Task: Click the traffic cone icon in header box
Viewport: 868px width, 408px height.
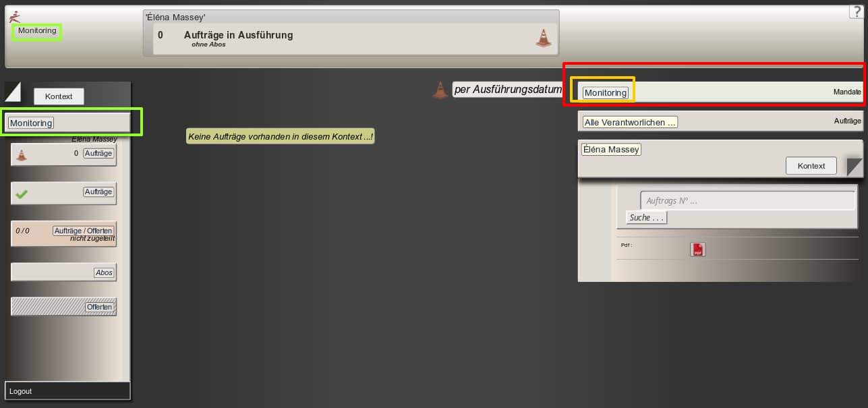Action: click(x=543, y=38)
